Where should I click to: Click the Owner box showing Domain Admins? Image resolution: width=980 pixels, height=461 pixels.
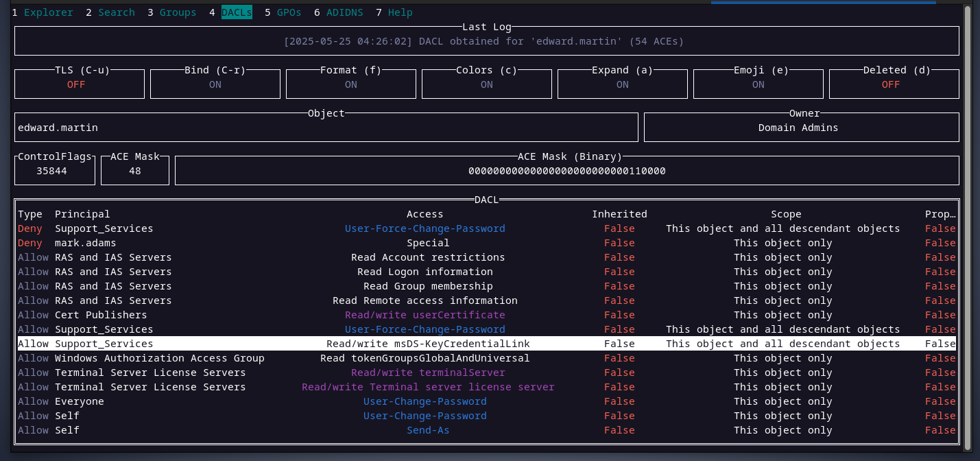[x=801, y=128]
